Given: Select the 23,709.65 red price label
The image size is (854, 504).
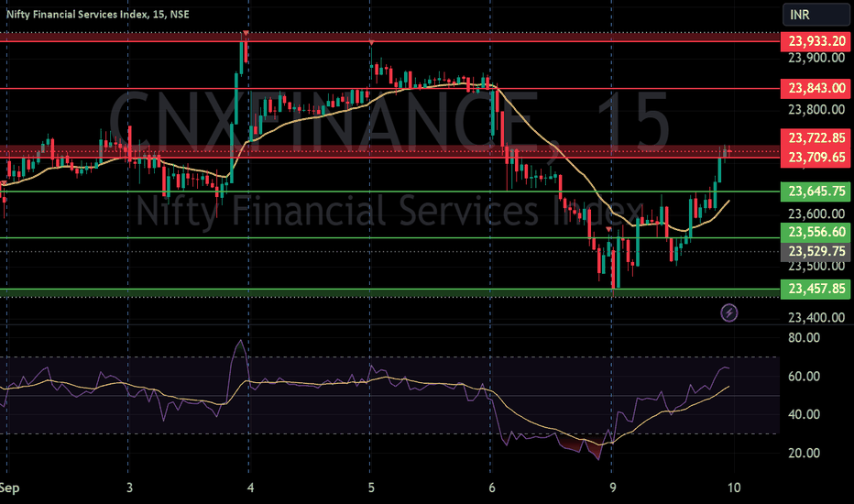Looking at the screenshot, I should point(816,158).
